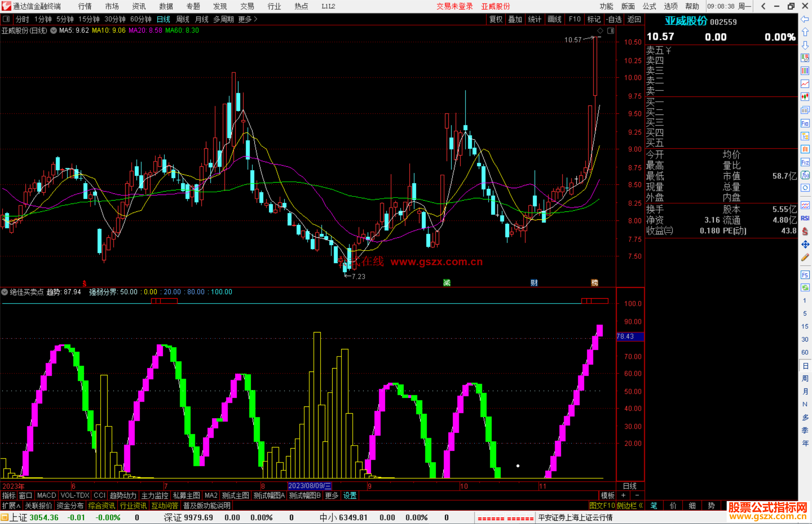This screenshot has width=812, height=524.
Task: Click the 2023/08/09 date label on timeline
Action: coord(309,486)
